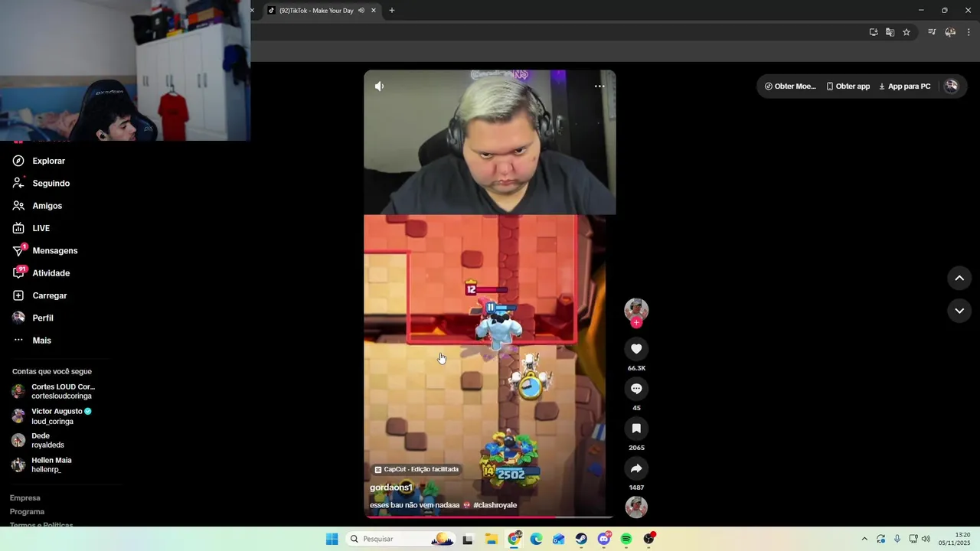Click the #clashroyale hashtag in caption
Viewport: 980px width, 551px height.
(x=495, y=505)
